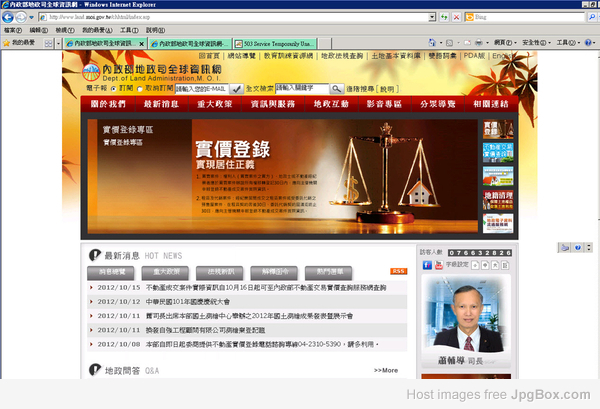Select the 訂閱 subscribe radio button
This screenshot has width=600, height=409.
pyautogui.click(x=113, y=89)
